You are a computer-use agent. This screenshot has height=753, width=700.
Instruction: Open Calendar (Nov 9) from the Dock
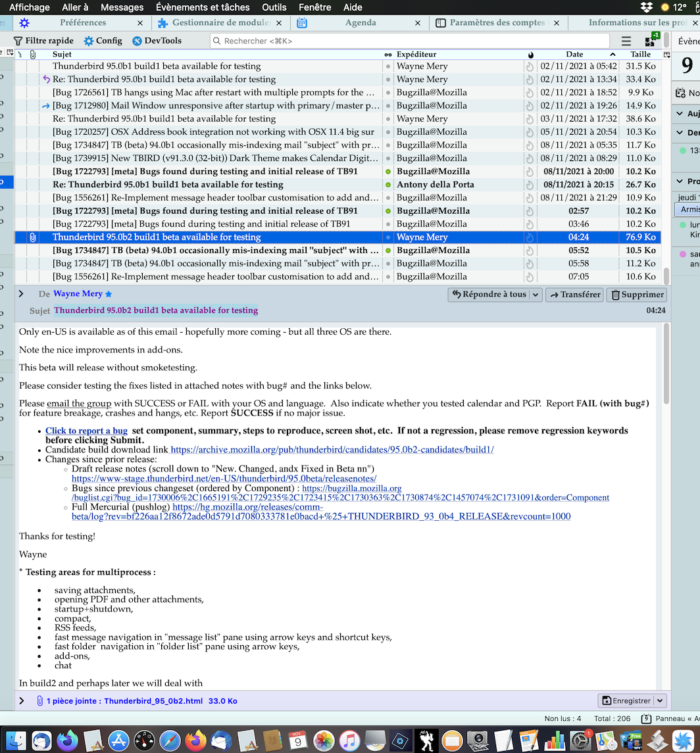tap(298, 741)
